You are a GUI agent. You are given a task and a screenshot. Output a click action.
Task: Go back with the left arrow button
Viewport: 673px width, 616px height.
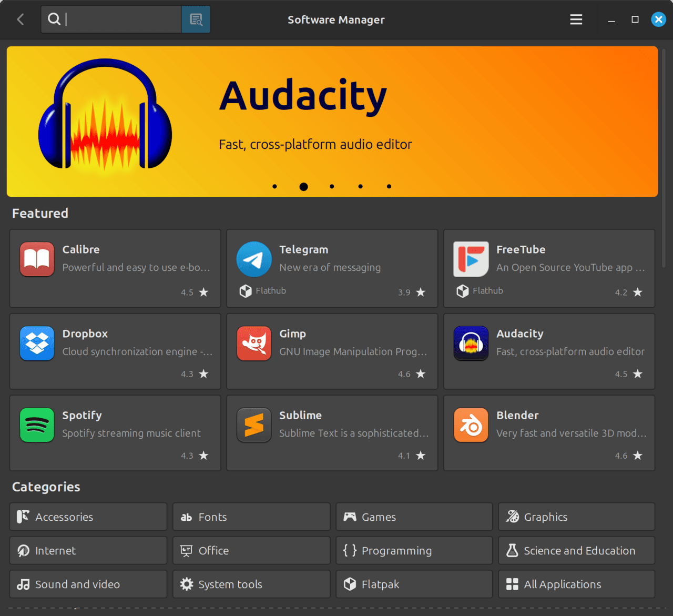[21, 19]
